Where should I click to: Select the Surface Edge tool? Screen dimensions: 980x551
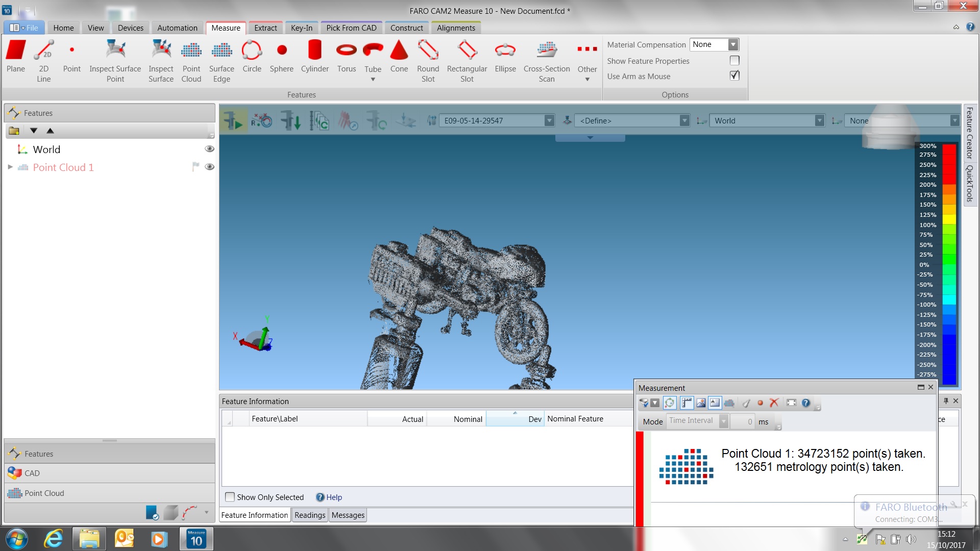click(x=222, y=61)
